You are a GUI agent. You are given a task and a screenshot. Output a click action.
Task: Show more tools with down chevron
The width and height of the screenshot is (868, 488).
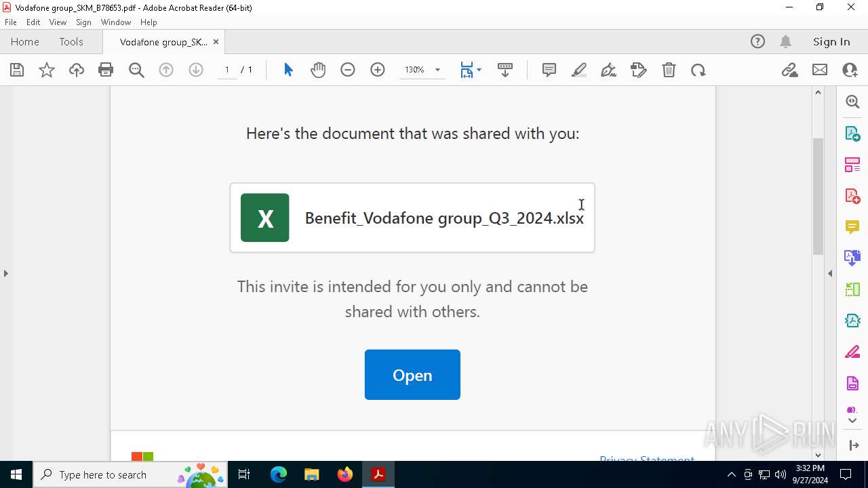[x=852, y=421]
